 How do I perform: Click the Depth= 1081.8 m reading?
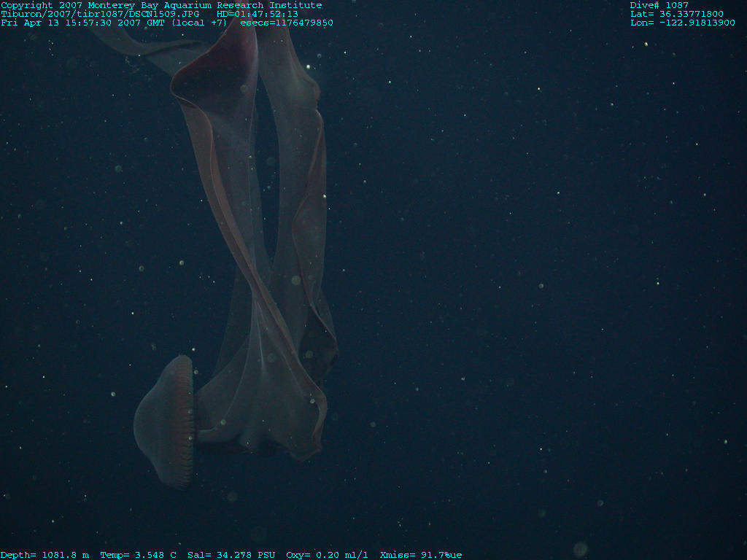44,555
